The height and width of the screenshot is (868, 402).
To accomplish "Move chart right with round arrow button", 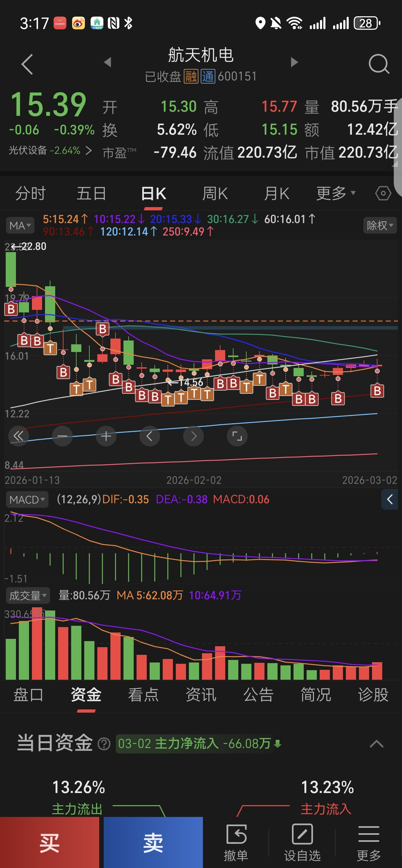I will click(x=193, y=436).
